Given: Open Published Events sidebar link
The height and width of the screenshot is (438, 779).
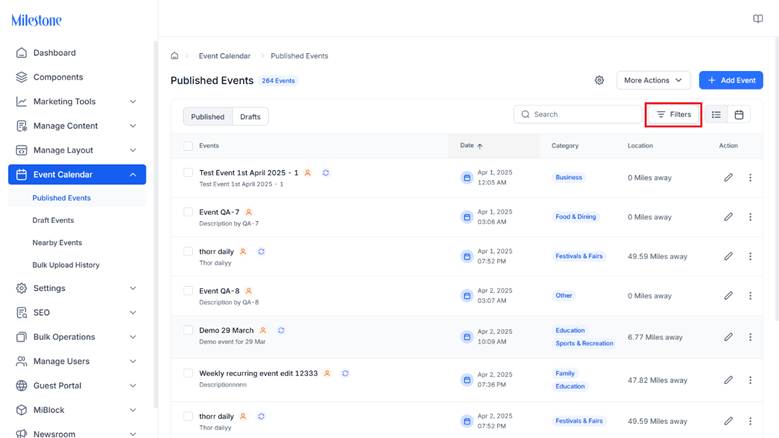Looking at the screenshot, I should point(62,198).
